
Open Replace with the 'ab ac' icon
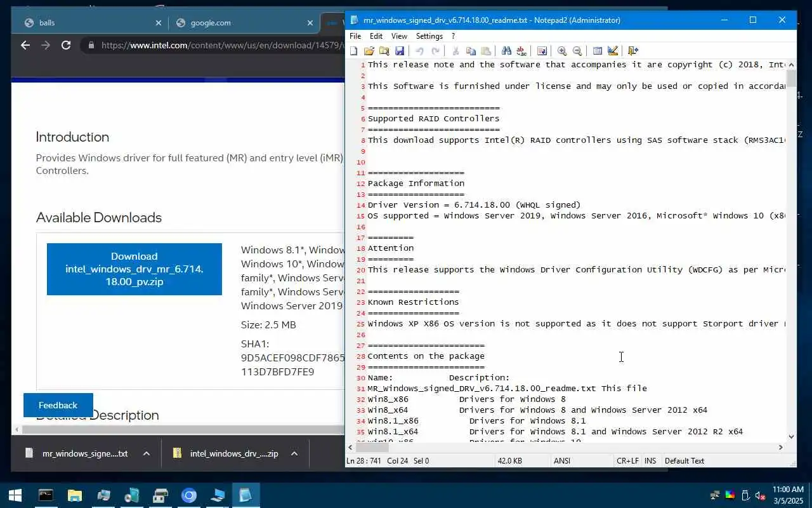click(x=521, y=51)
